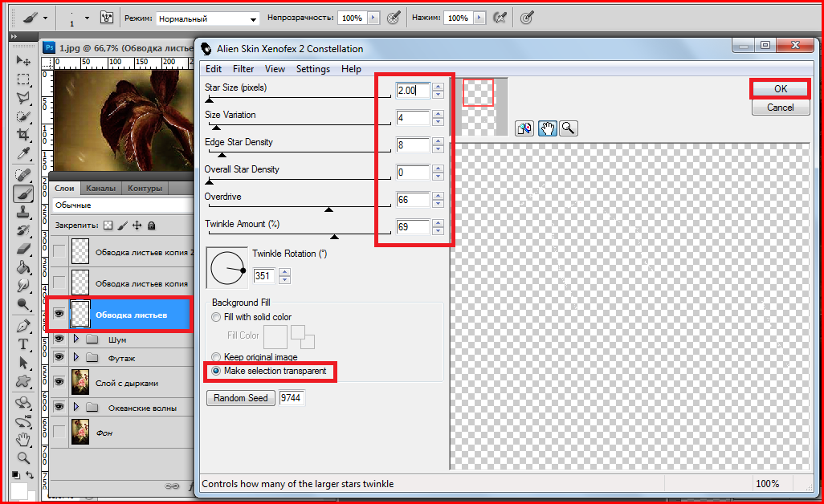The image size is (824, 504).
Task: Select the Custom Shape tool
Action: (23, 381)
